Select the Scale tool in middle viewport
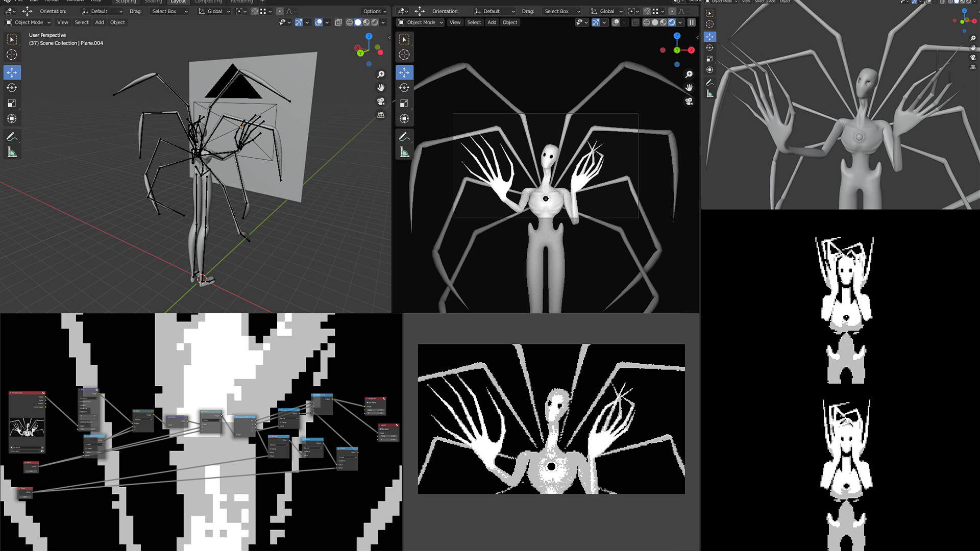This screenshot has height=551, width=980. click(x=404, y=103)
